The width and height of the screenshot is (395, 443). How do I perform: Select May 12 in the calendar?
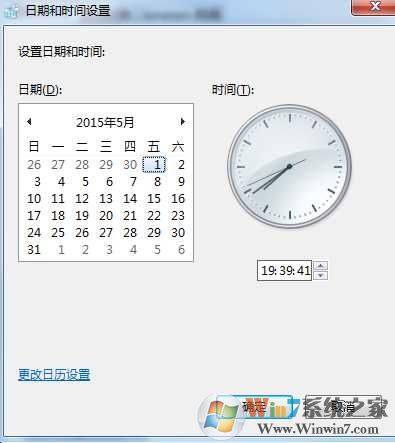82,199
